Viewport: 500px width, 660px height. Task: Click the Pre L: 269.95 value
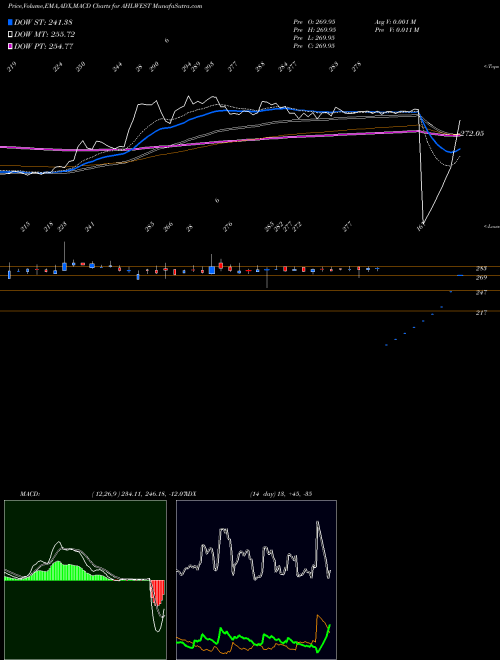point(314,38)
